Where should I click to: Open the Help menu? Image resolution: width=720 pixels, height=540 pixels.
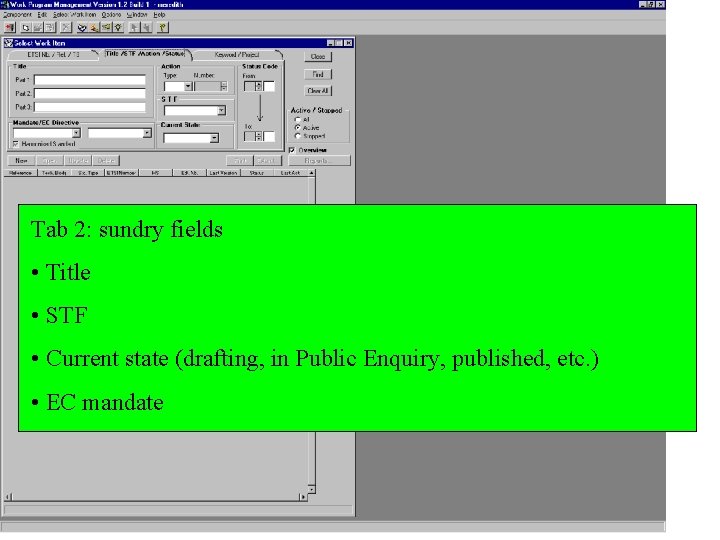[159, 15]
